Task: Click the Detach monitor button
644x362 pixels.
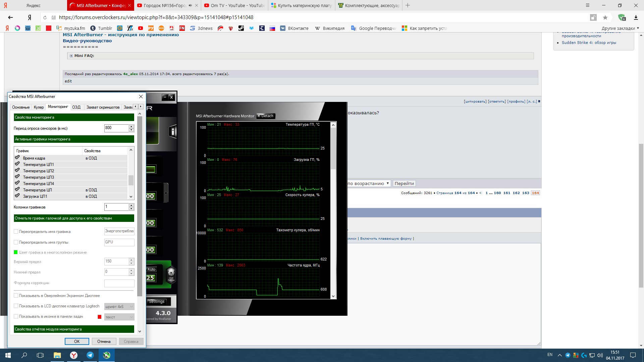Action: click(266, 116)
